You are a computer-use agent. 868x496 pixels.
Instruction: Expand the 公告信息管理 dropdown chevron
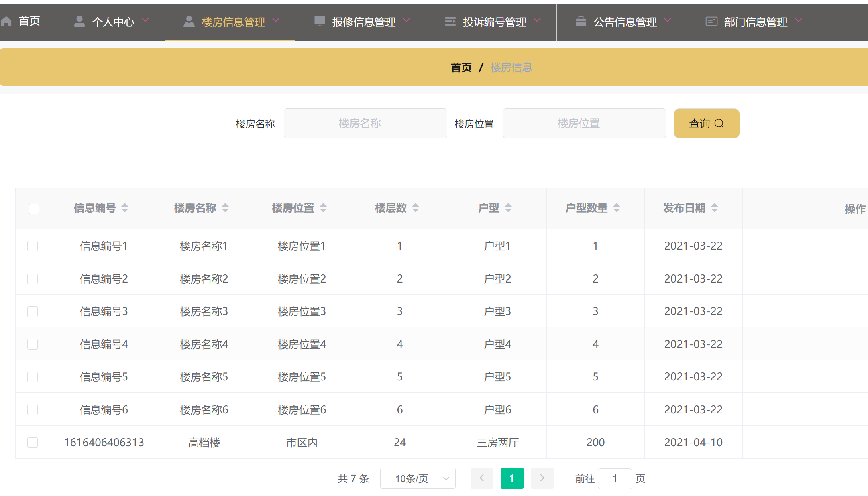(x=668, y=20)
